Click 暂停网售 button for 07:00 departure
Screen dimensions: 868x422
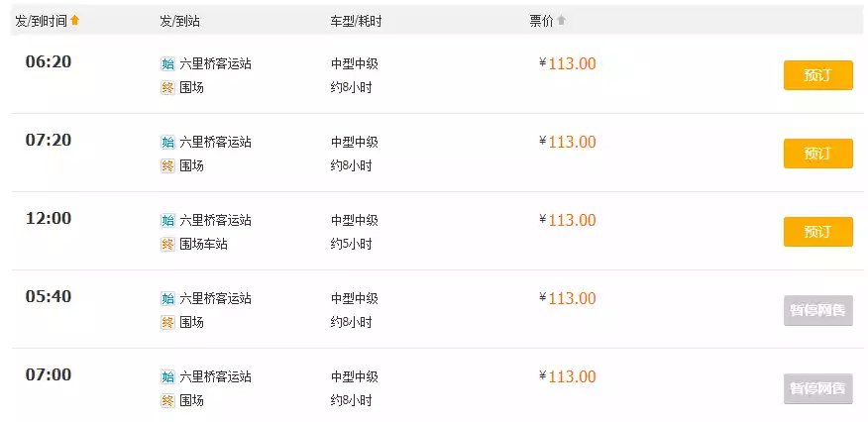[x=817, y=388]
